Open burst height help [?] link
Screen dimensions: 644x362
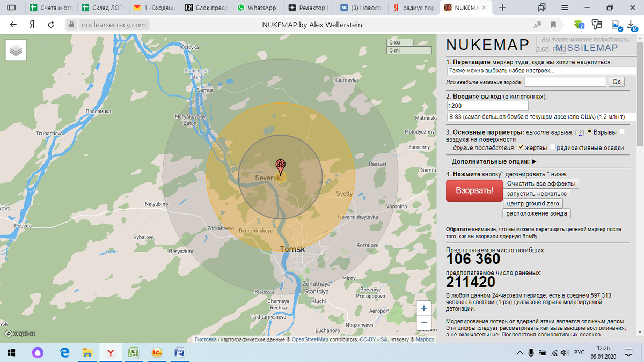580,132
